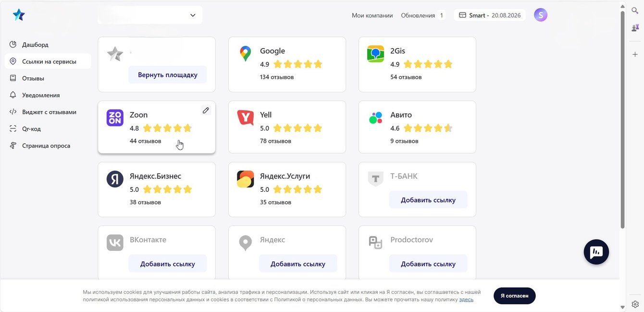Click Добавить ссылку for Т-БАНК
The height and width of the screenshot is (312, 644).
(x=428, y=200)
